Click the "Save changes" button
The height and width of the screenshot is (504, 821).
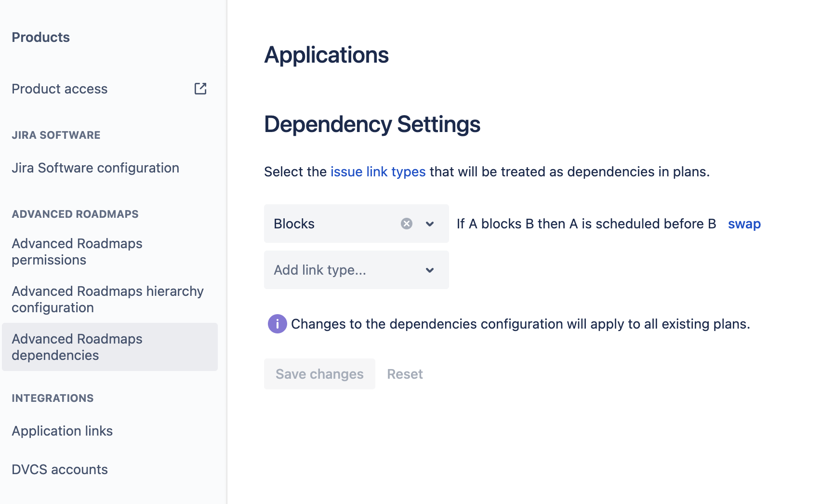tap(319, 373)
